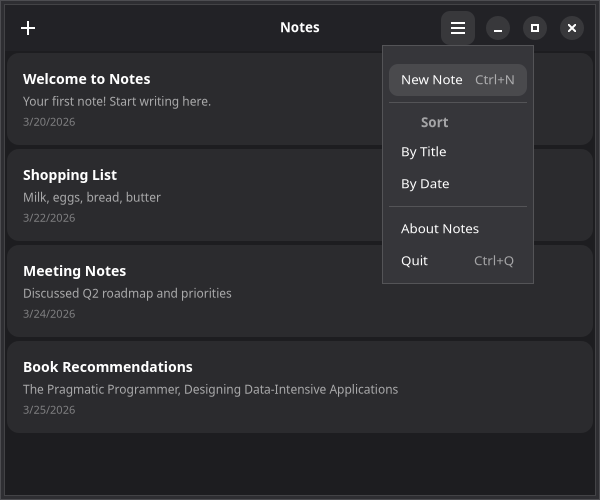
Task: Select Quit from the menu
Action: pos(415,261)
